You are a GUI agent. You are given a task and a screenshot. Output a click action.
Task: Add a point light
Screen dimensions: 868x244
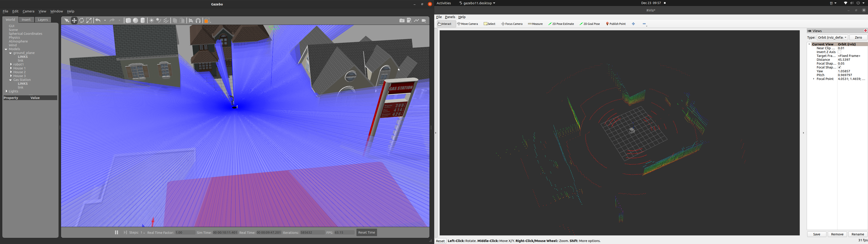pyautogui.click(x=151, y=21)
